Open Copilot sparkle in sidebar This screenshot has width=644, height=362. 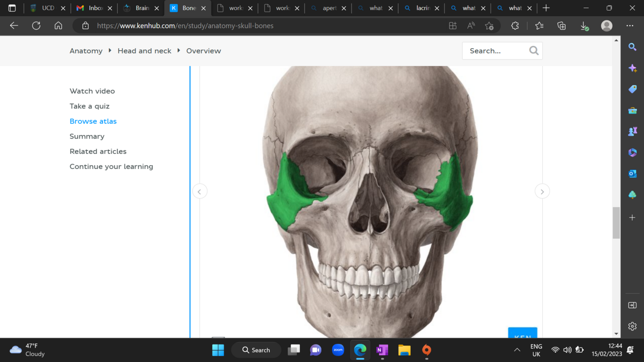pos(632,68)
